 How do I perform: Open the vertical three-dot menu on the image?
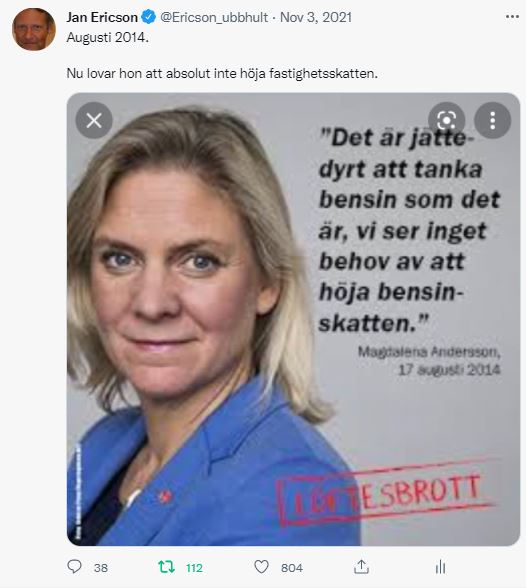point(493,120)
